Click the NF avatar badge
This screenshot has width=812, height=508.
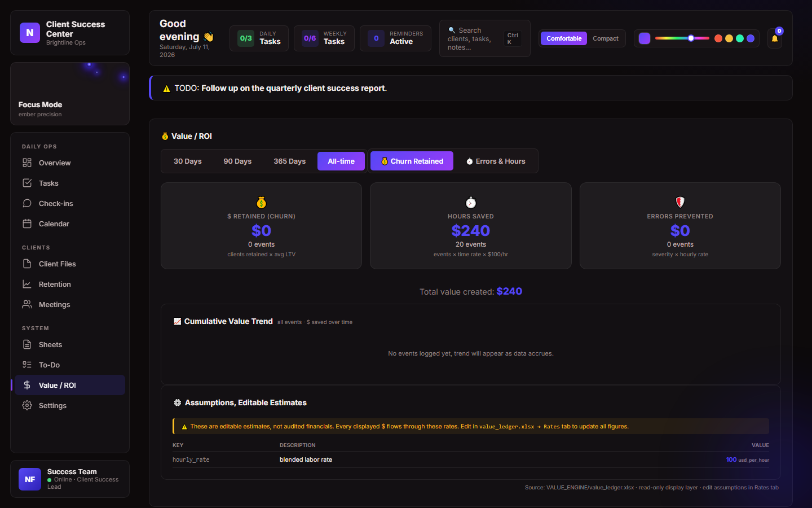30,479
